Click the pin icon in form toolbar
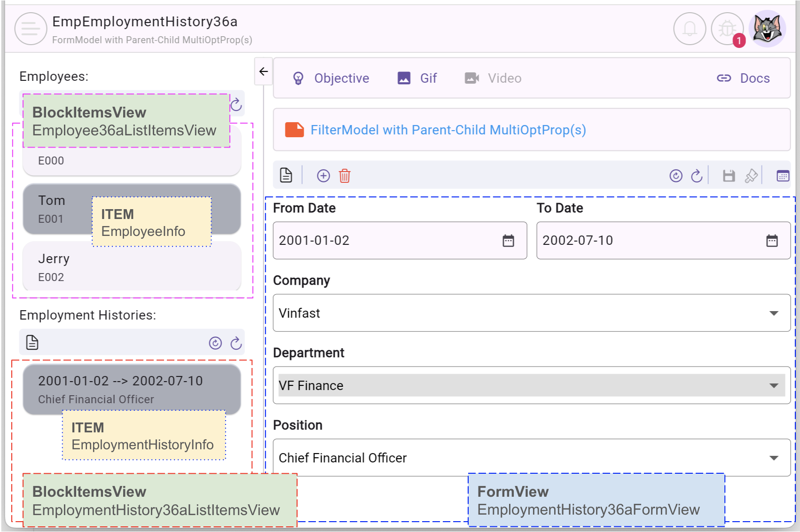Image resolution: width=800 pixels, height=532 pixels. (x=751, y=176)
